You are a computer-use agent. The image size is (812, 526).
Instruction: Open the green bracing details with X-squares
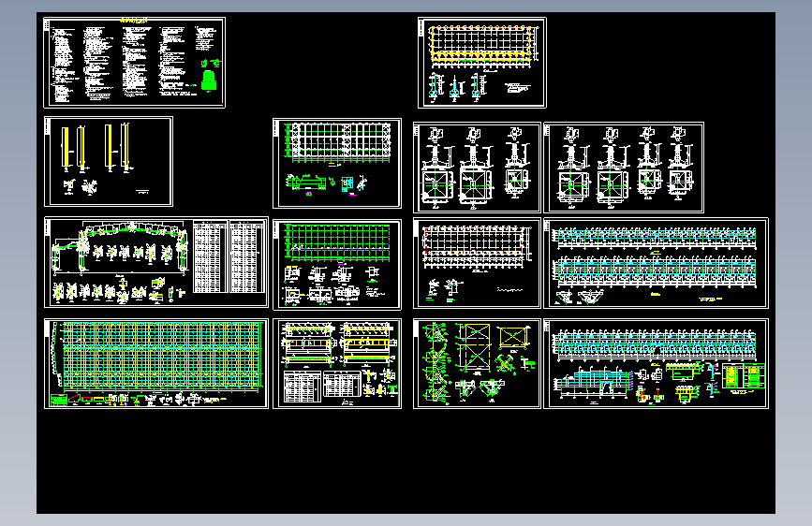pyautogui.click(x=477, y=363)
